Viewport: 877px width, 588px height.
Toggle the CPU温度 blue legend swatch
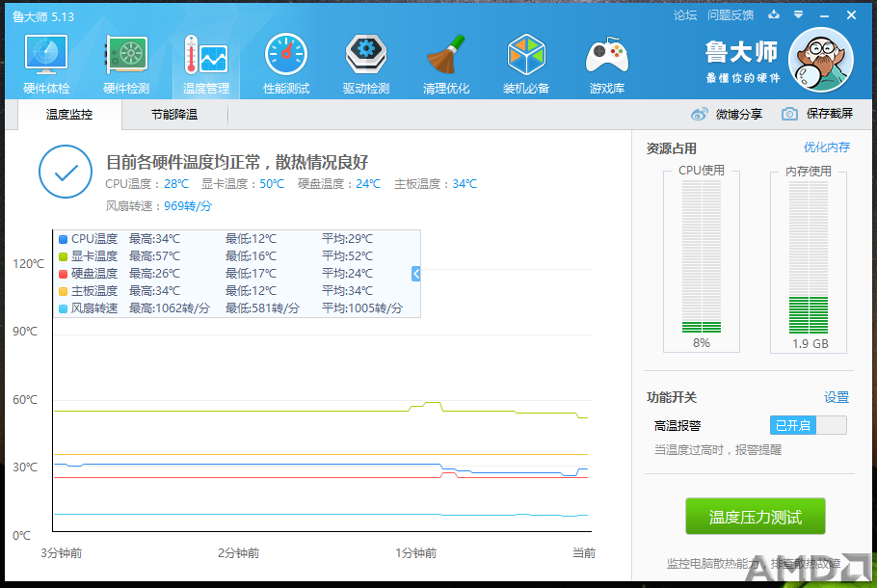point(64,239)
